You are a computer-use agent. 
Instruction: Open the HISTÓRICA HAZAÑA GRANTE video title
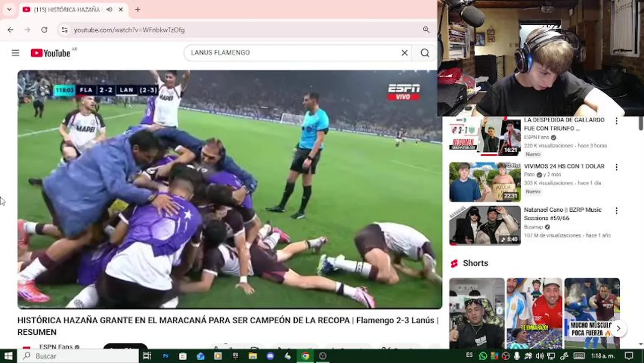228,326
